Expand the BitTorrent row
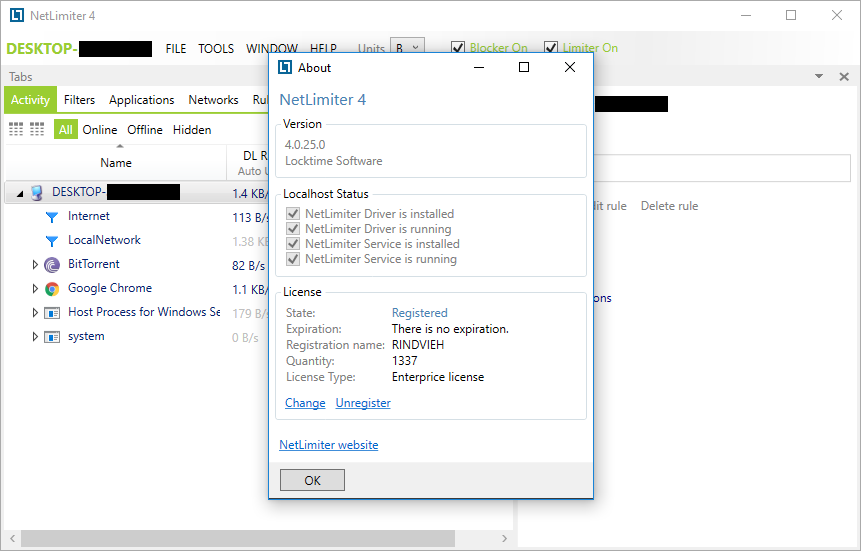Image resolution: width=861 pixels, height=551 pixels. coord(35,265)
